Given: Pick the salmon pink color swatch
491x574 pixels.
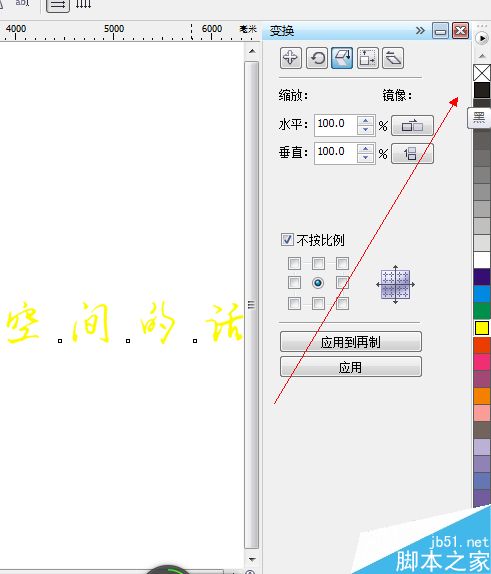Looking at the screenshot, I should click(482, 413).
